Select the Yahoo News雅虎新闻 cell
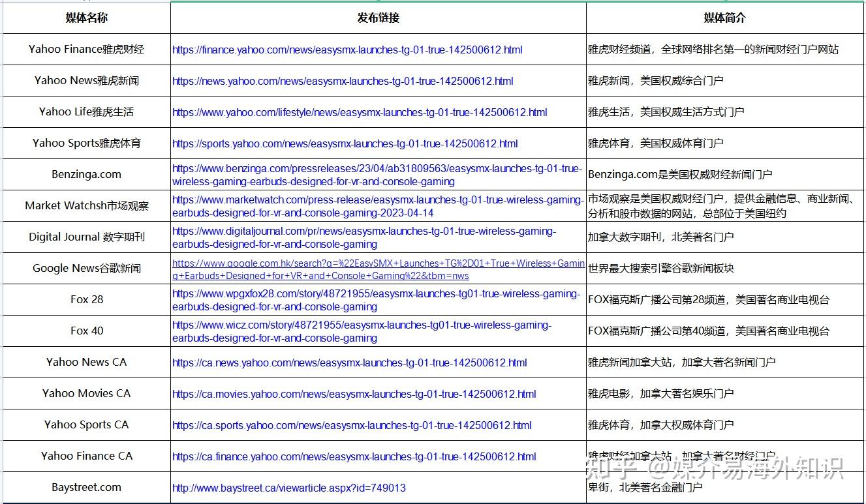 pos(87,80)
